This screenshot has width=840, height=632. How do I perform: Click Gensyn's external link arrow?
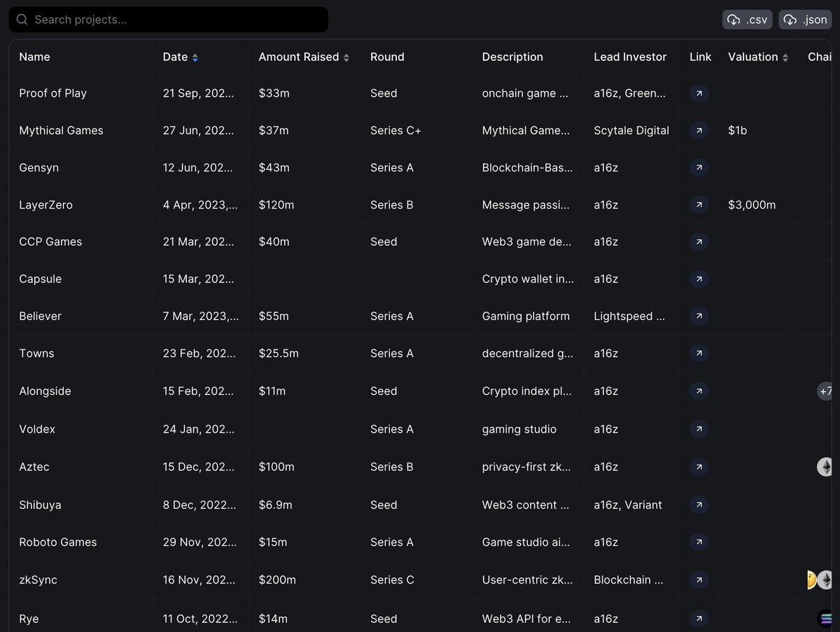(699, 167)
